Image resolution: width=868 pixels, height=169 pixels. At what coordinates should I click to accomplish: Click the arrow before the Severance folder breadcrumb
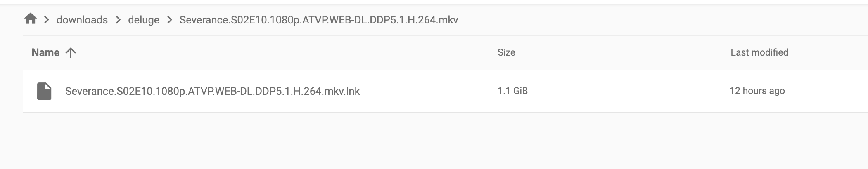click(x=169, y=20)
